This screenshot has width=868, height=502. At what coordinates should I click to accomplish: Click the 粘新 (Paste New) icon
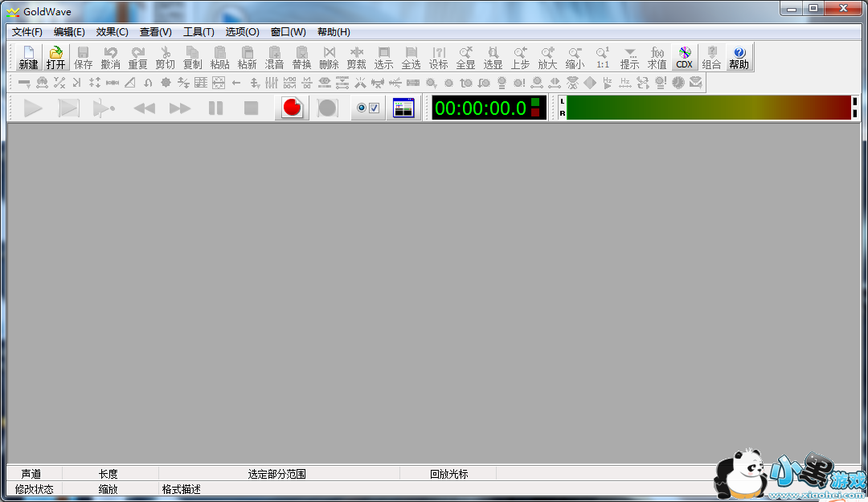point(247,58)
